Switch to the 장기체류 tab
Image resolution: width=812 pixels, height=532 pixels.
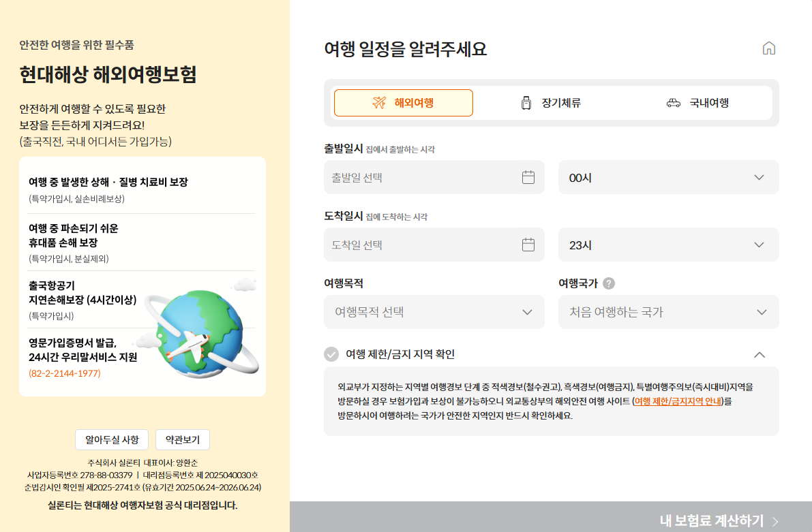tap(551, 102)
